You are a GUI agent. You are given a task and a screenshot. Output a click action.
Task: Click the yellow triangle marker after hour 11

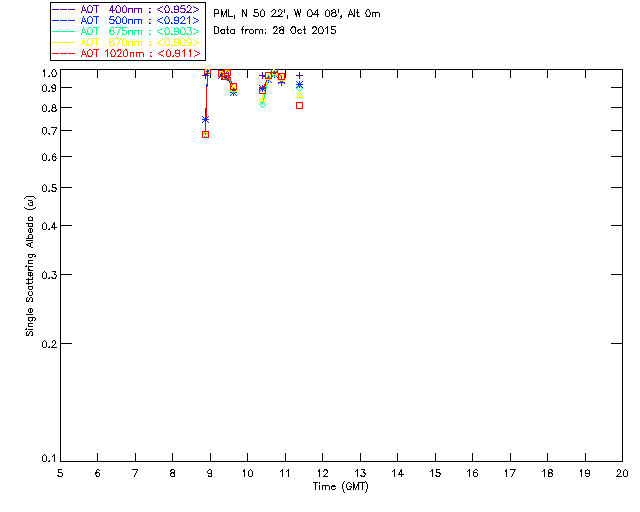click(x=300, y=95)
